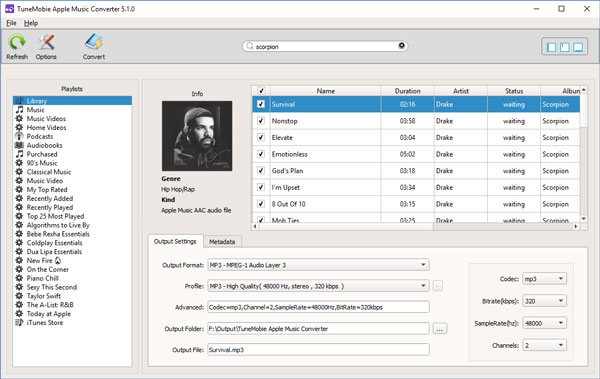
Task: Select the Library playlist item
Action: pos(73,101)
